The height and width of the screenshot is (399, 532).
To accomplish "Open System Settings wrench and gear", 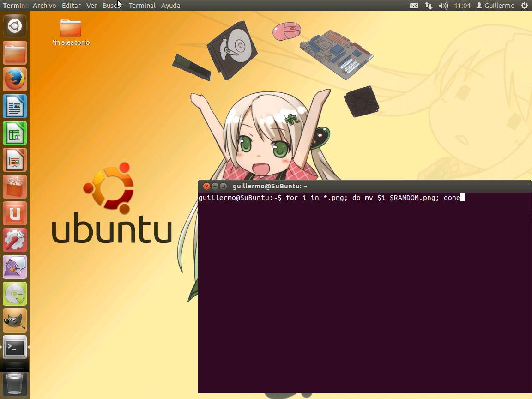I will click(15, 240).
